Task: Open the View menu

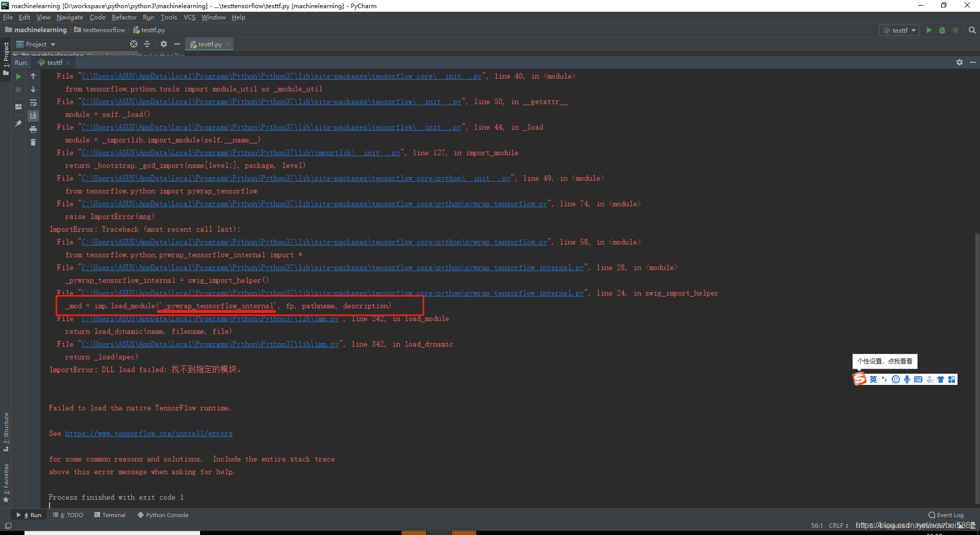Action: click(43, 17)
